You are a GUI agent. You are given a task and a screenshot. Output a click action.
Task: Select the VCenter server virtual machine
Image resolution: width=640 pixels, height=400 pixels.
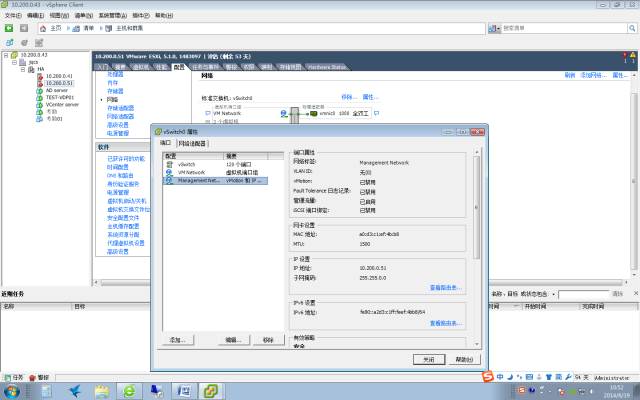point(62,104)
